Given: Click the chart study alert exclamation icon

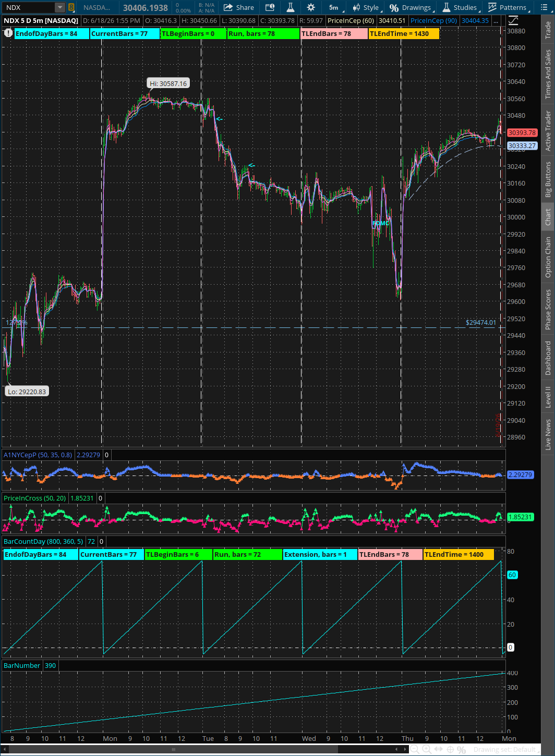Looking at the screenshot, I should [x=8, y=33].
